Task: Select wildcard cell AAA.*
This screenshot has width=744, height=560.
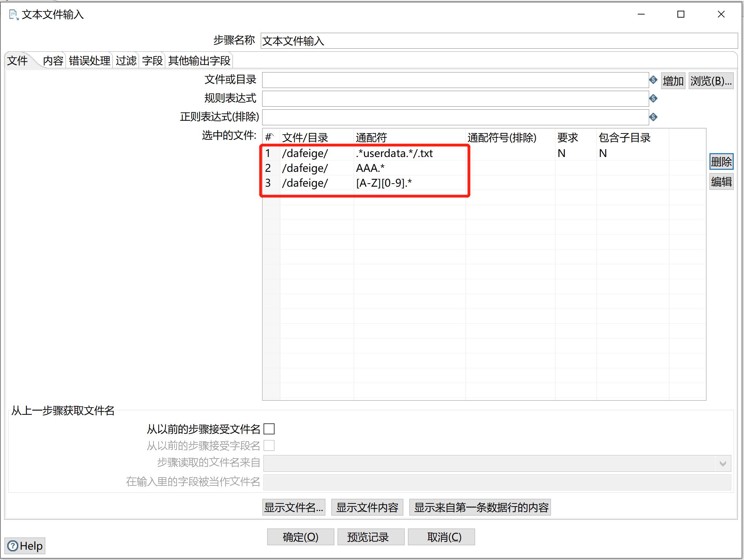Action: (x=409, y=168)
